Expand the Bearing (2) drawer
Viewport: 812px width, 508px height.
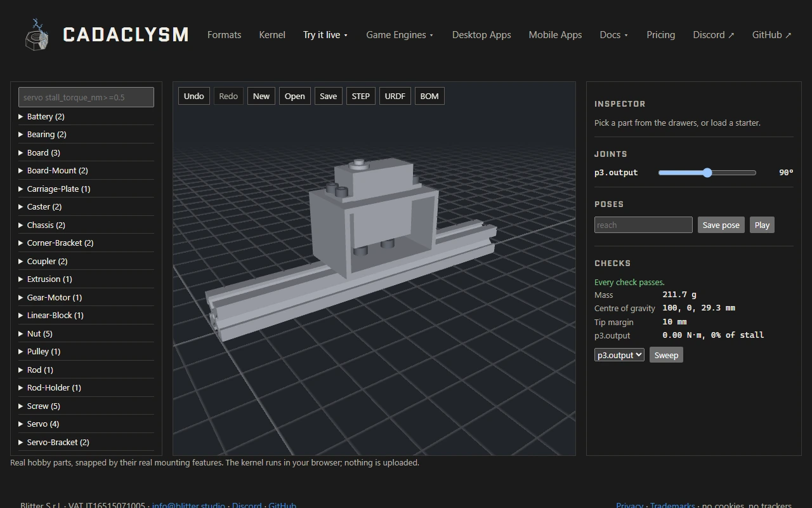86,135
